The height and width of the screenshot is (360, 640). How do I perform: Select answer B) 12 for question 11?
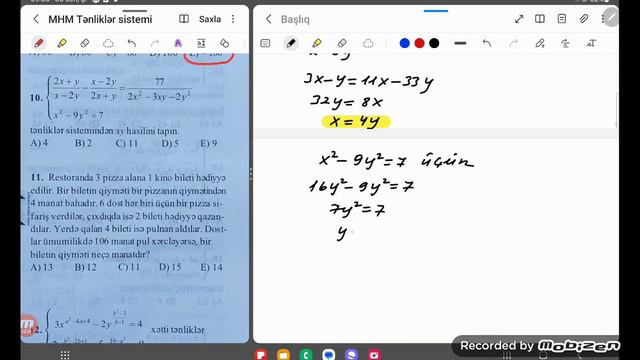coord(86,267)
